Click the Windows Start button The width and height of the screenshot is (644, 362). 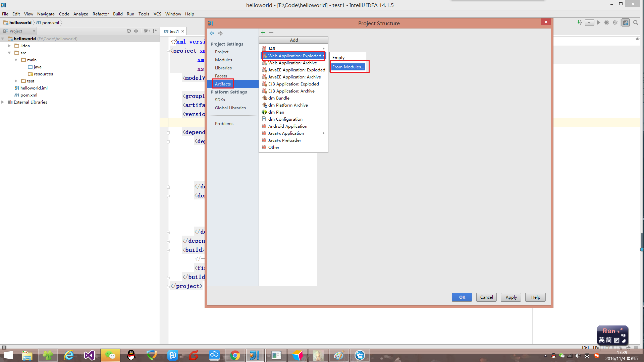[x=8, y=355]
